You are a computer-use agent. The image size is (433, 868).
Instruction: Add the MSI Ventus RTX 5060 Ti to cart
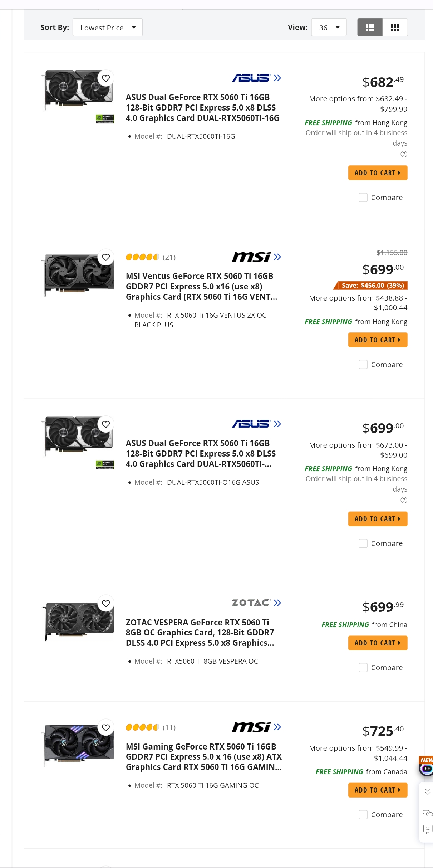pyautogui.click(x=378, y=340)
